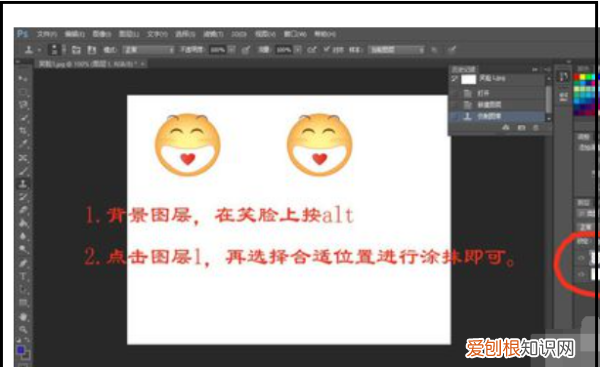Select the Path Selection tool

click(x=23, y=289)
